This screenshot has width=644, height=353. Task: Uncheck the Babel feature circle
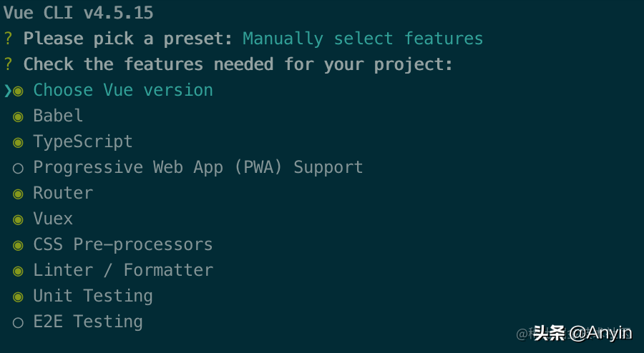[x=18, y=117]
